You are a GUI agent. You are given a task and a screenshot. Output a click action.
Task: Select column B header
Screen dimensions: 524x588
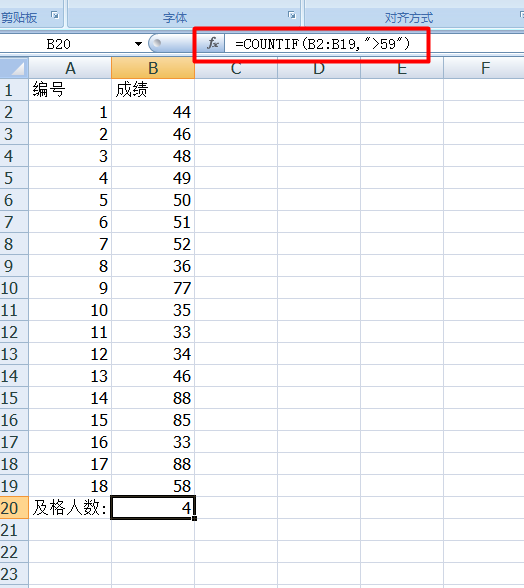[x=153, y=68]
